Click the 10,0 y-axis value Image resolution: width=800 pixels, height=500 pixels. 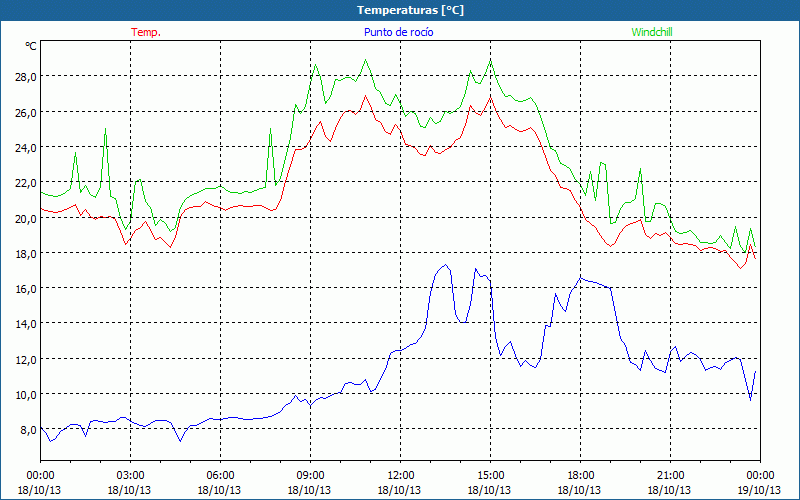[x=25, y=394]
